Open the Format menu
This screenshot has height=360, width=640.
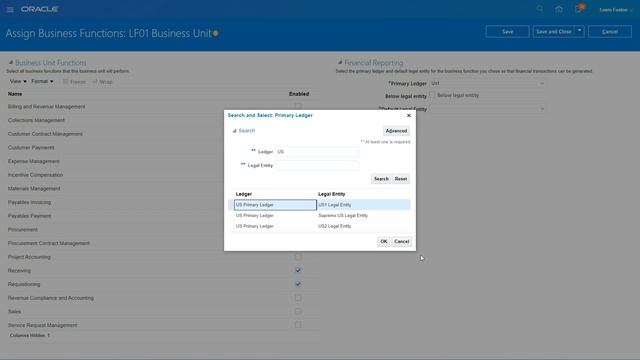point(42,82)
